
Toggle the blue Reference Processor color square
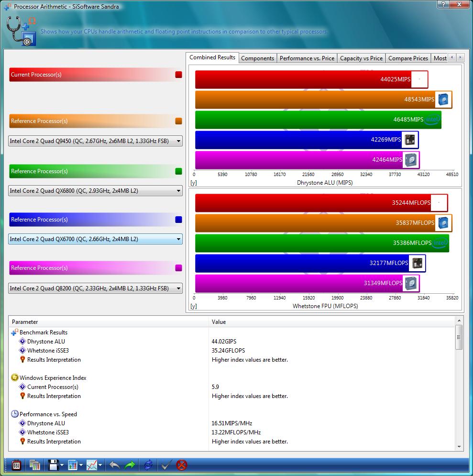point(179,220)
